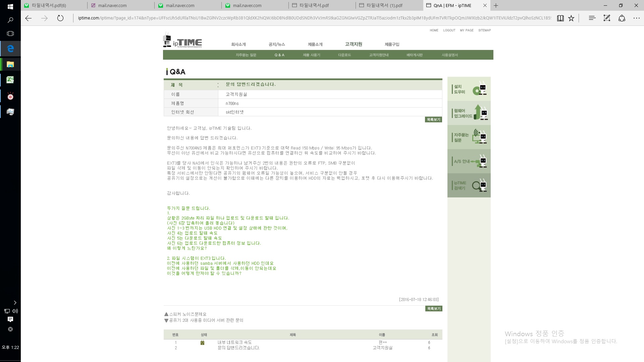Open a new browser tab
Viewport: 644px width, 362px height.
click(496, 5)
